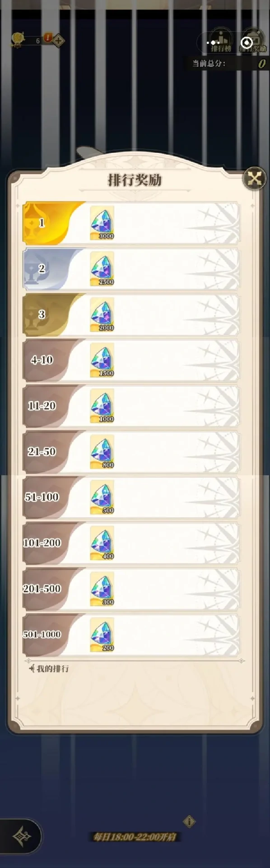Image resolution: width=270 pixels, height=868 pixels.
Task: Tap the 300 gem reward icon
Action: pos(102,589)
